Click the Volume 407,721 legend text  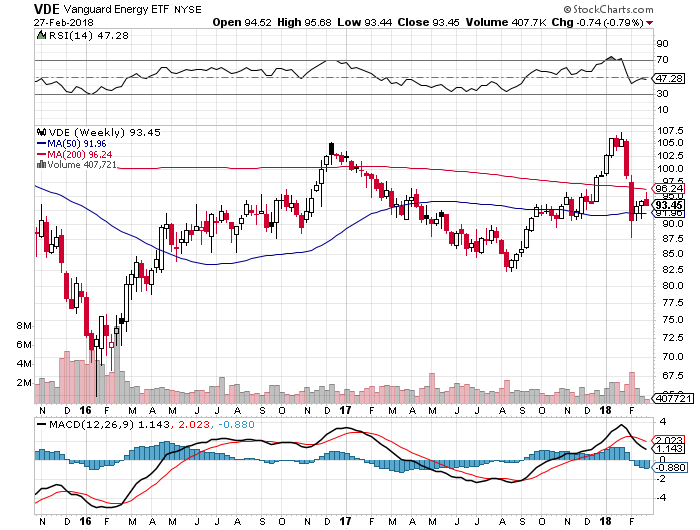point(82,165)
